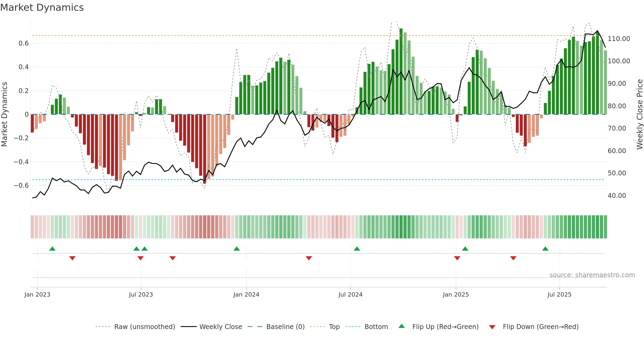Click the first green flip-up triangle after Jan 2023
Image resolution: width=644 pixels, height=362 pixels.
pos(52,249)
